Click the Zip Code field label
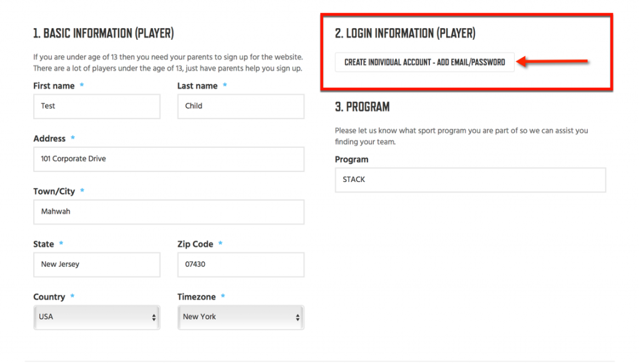Image resolution: width=639 pixels, height=364 pixels. click(195, 244)
